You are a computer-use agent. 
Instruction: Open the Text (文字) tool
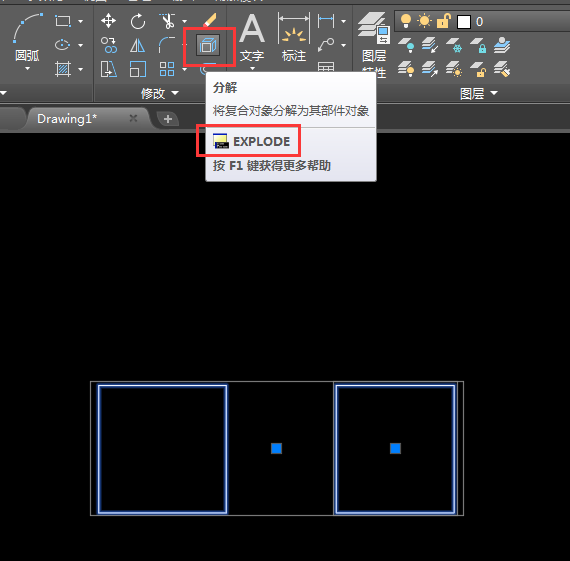[252, 37]
